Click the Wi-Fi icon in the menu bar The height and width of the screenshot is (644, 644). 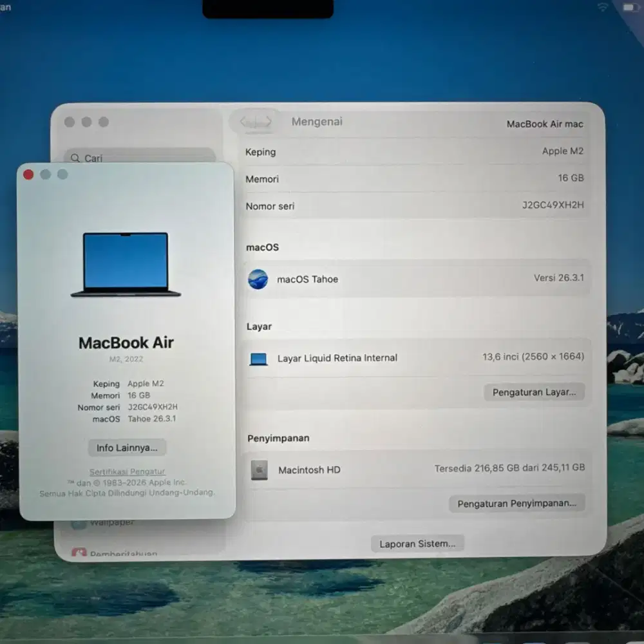tap(603, 8)
